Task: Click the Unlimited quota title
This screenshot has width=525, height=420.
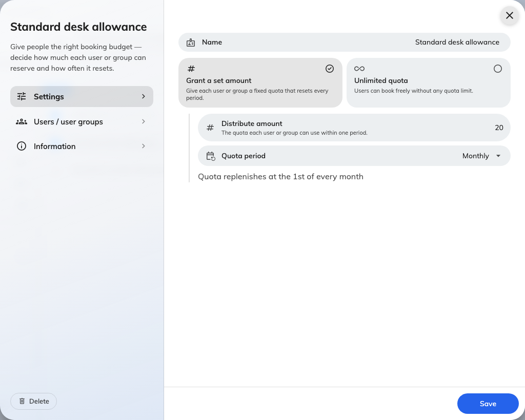Action: pos(381,80)
